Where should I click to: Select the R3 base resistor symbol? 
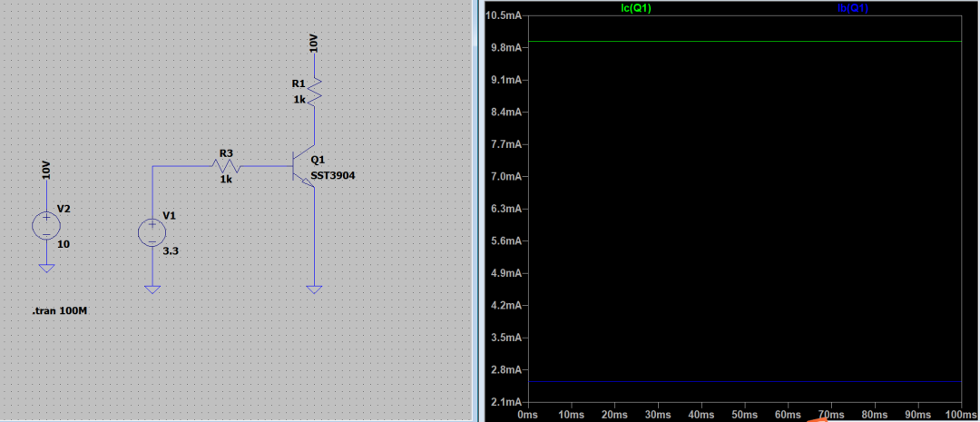coord(225,166)
